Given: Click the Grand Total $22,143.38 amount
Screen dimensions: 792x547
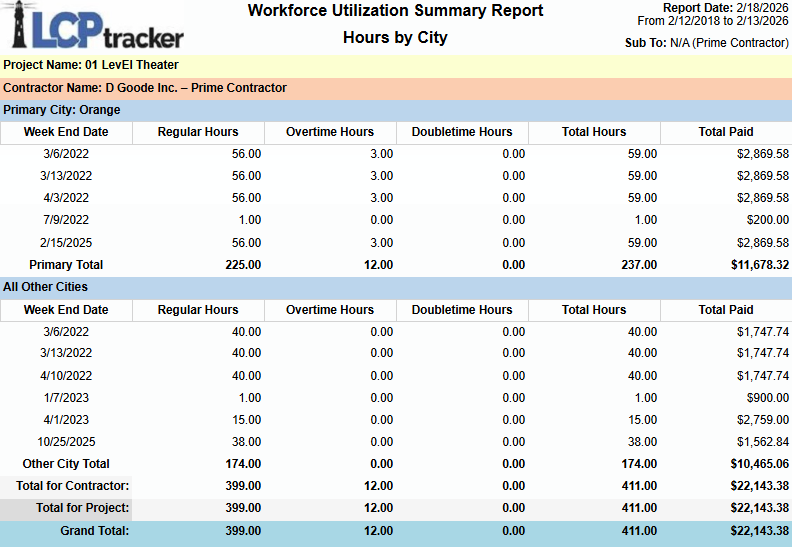Looking at the screenshot, I should pyautogui.click(x=760, y=531).
